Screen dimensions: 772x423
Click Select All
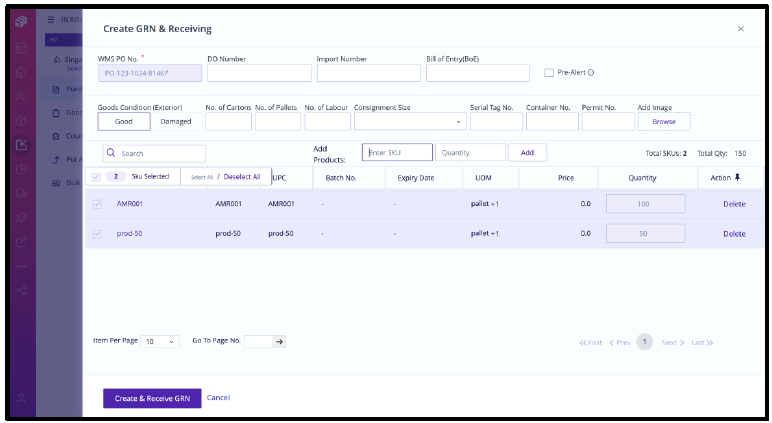pyautogui.click(x=202, y=177)
